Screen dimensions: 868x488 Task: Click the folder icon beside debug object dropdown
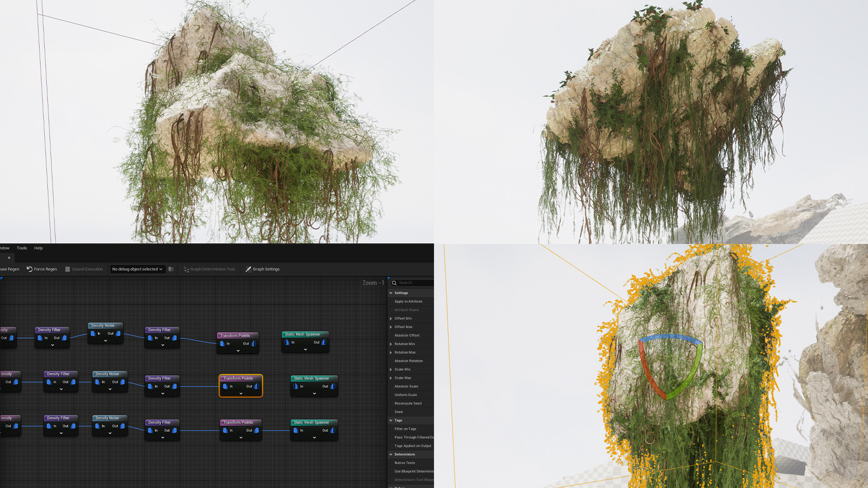pyautogui.click(x=171, y=269)
